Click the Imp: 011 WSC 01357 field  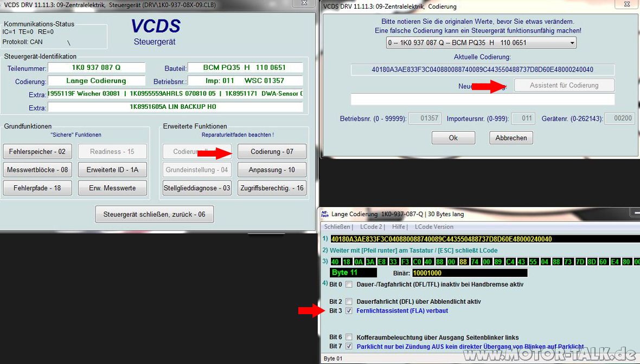pyautogui.click(x=245, y=81)
